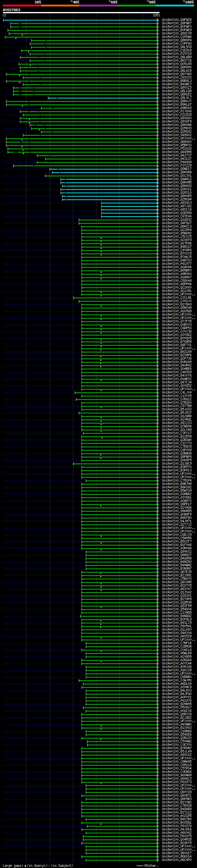Click the cyan alignment bar for Q9FNS5
The width and height of the screenshot is (197, 868).
[x=81, y=20]
